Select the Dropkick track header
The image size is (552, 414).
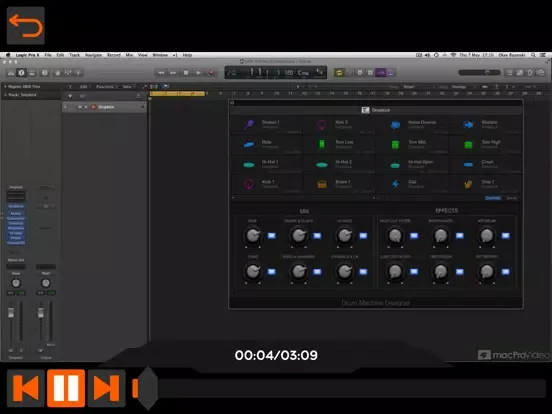pyautogui.click(x=104, y=107)
